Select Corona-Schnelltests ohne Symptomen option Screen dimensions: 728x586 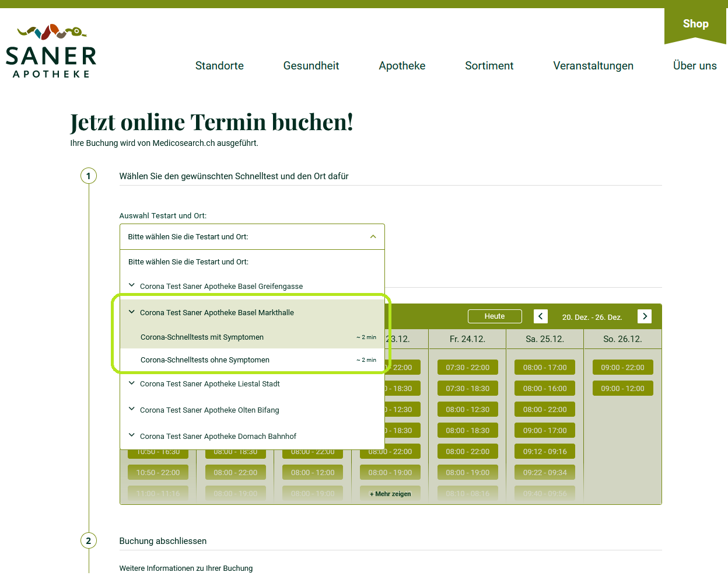(252, 360)
